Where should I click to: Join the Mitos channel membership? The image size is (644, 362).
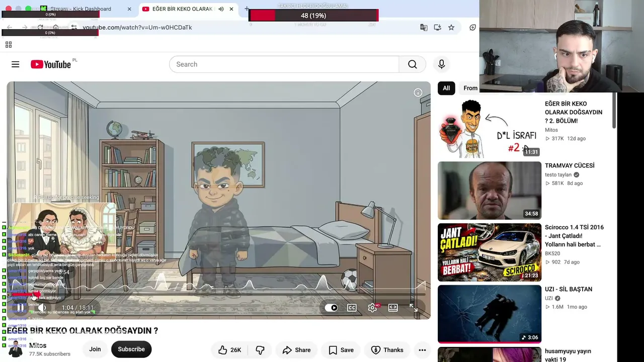pyautogui.click(x=95, y=349)
